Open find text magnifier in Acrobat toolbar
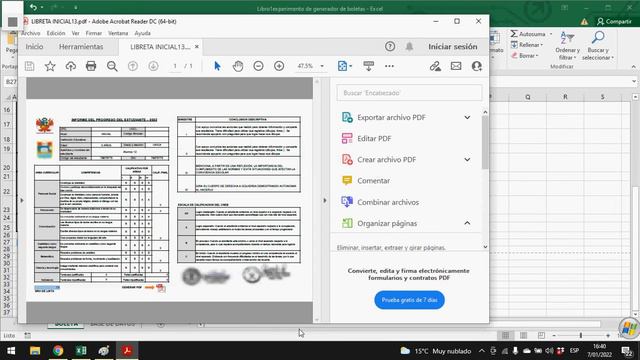Screen dimensions: 640x360 112,66
